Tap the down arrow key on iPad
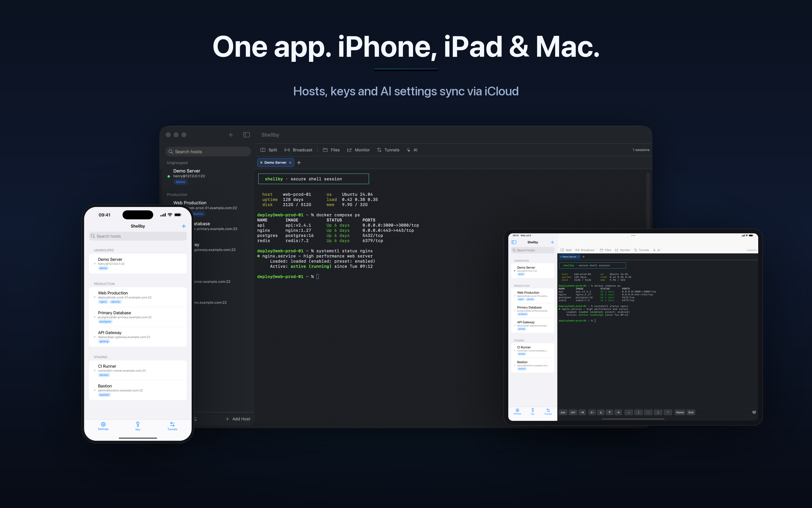Image resolution: width=812 pixels, height=508 pixels. (x=601, y=412)
